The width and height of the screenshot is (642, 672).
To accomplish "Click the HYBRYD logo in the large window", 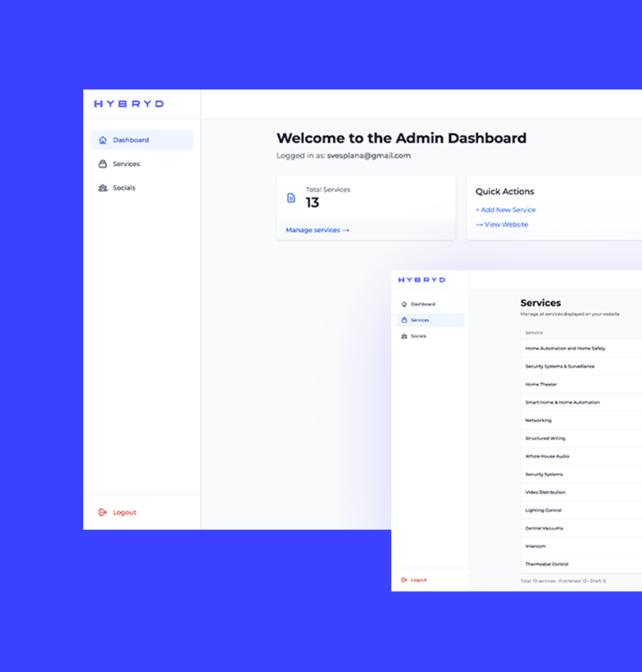I will coord(129,104).
